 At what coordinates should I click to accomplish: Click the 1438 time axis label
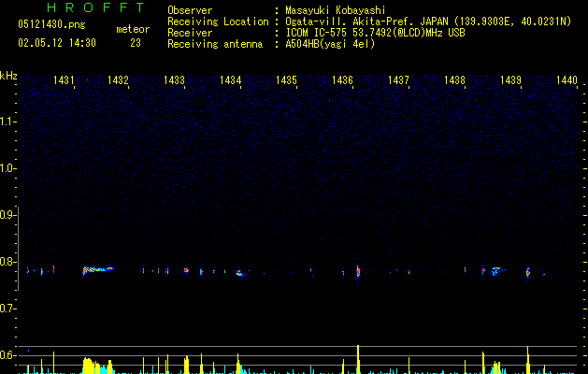click(454, 80)
